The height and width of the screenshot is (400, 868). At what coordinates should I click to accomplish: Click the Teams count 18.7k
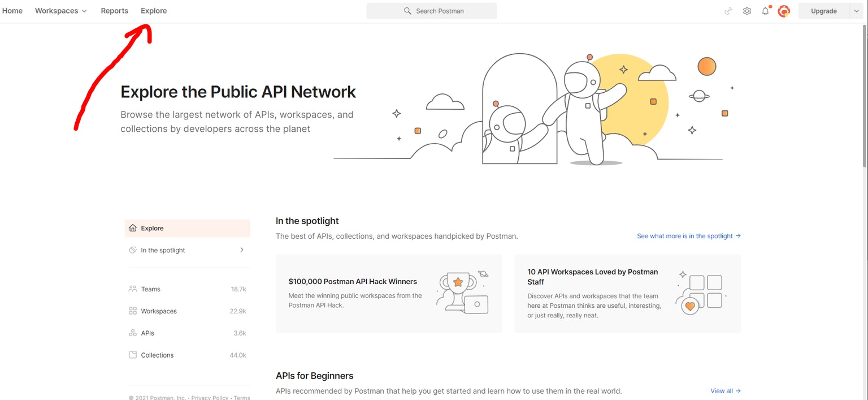[x=238, y=289]
